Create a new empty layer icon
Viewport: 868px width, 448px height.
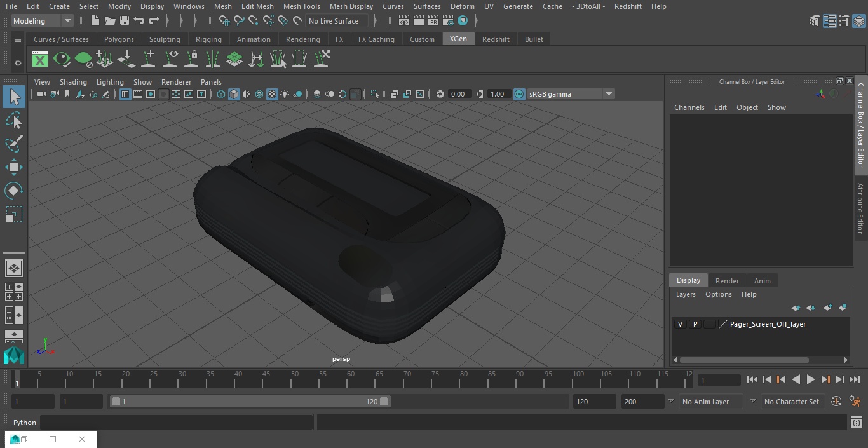827,308
